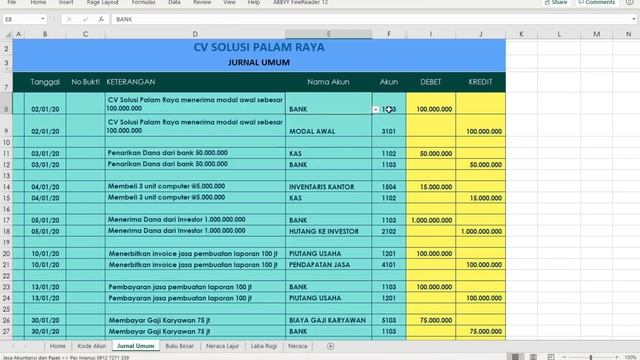
Task: Click the zoom slider handle
Action: click(591, 357)
